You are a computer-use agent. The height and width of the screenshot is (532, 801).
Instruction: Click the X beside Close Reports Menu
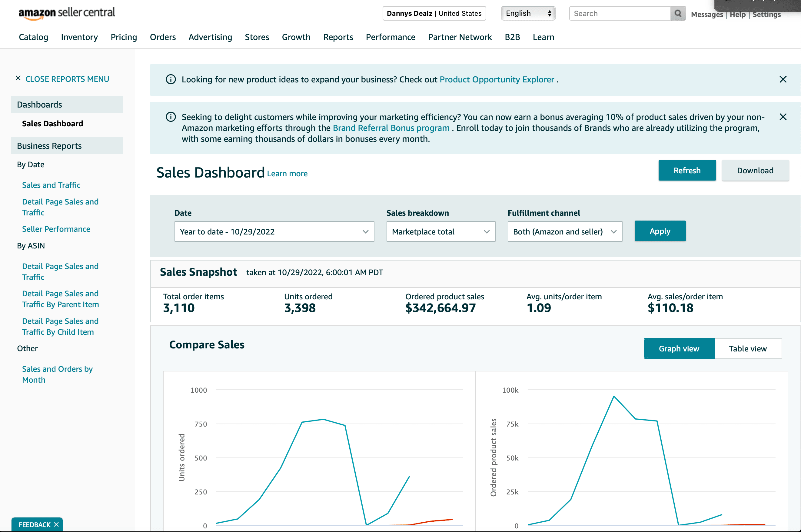click(x=18, y=78)
